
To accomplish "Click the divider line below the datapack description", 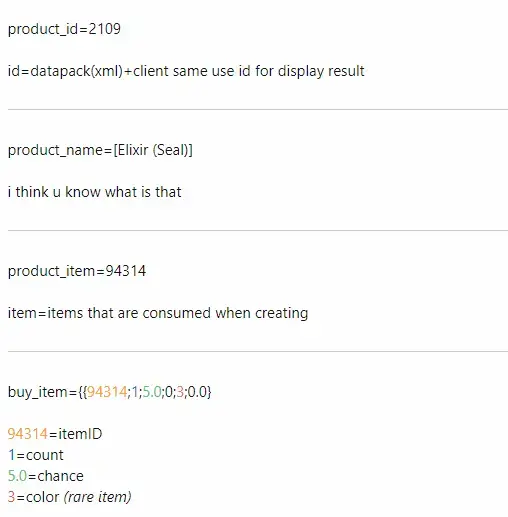I will point(258,109).
